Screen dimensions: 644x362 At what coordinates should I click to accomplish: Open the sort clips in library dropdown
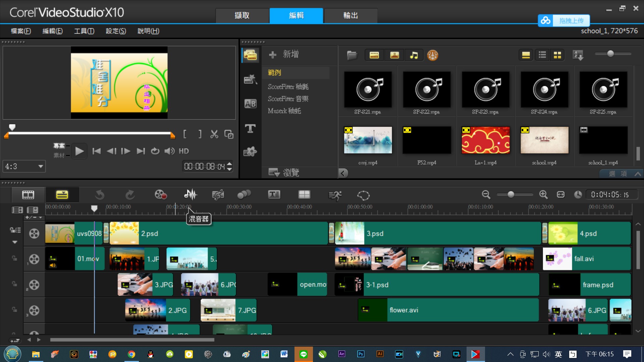coord(578,55)
